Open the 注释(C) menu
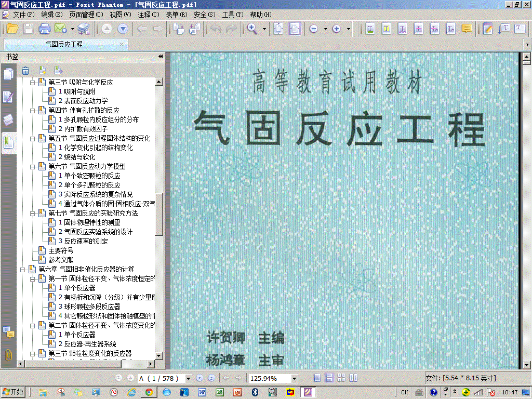The height and width of the screenshot is (399, 532). click(148, 15)
